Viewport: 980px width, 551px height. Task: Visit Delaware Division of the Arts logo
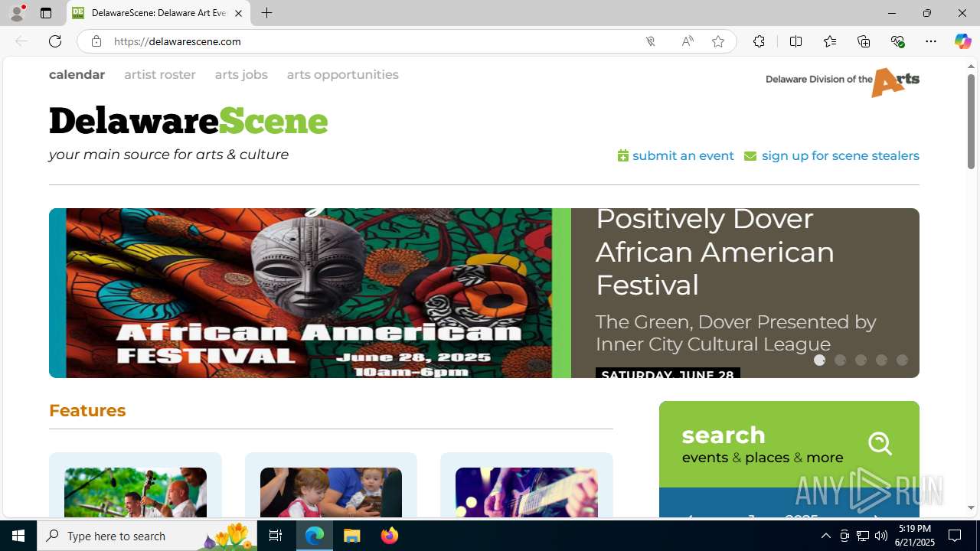point(842,82)
